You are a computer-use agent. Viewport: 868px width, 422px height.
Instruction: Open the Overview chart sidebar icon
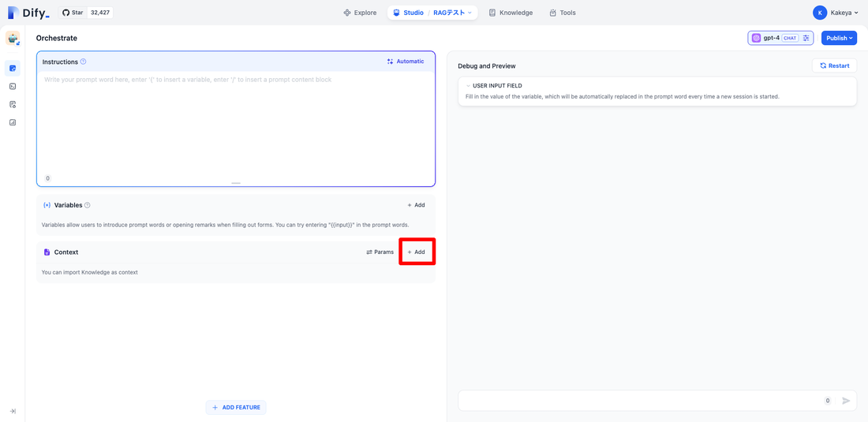[13, 123]
